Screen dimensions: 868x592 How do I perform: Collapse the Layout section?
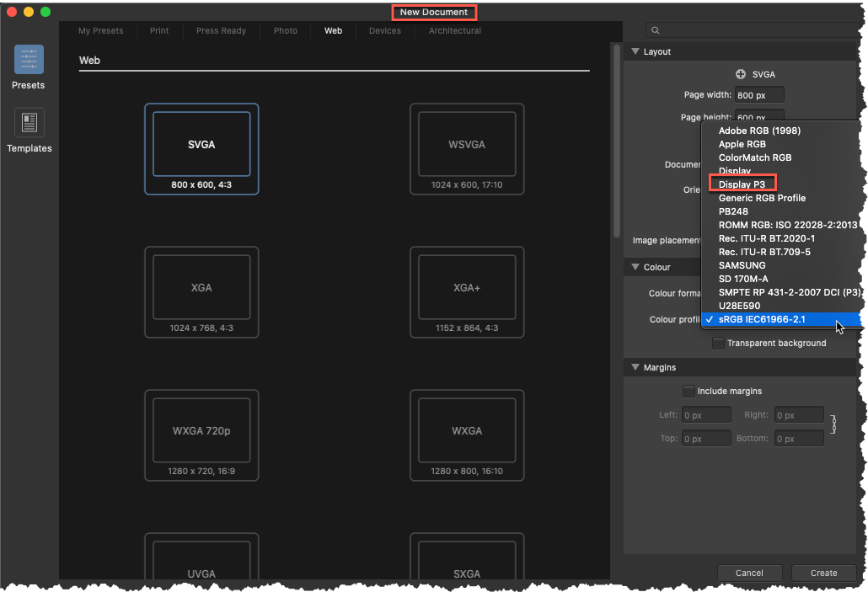point(635,51)
